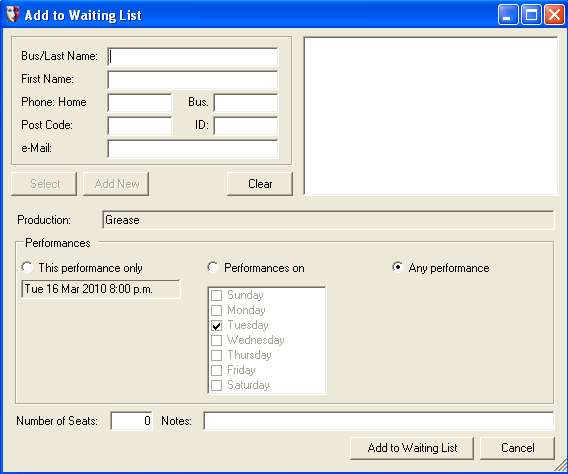Select the Home phone input box
The image size is (568, 474).
(140, 103)
